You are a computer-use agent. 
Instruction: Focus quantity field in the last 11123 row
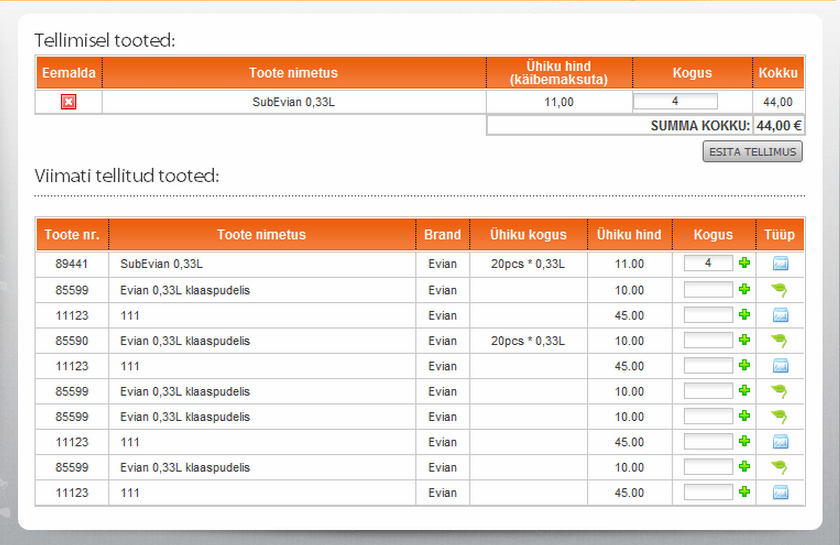[x=708, y=492]
